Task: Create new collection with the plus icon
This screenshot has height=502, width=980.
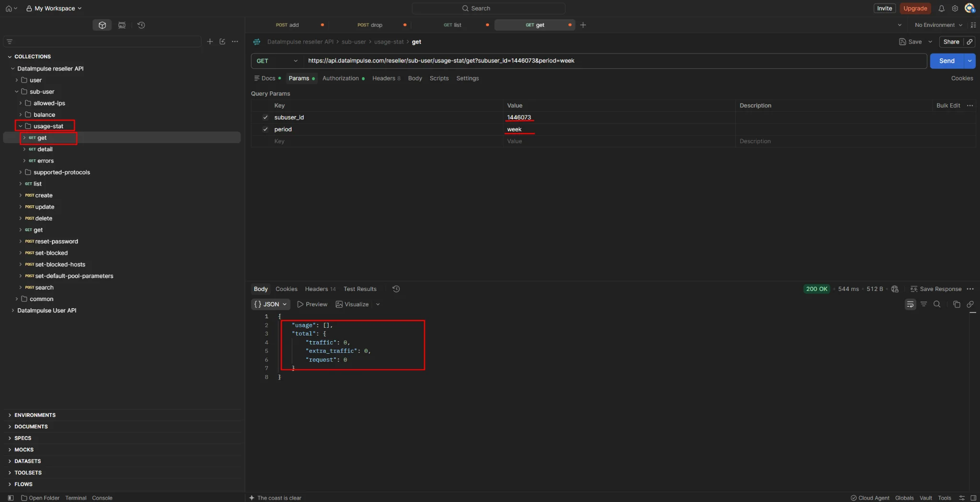Action: [210, 42]
